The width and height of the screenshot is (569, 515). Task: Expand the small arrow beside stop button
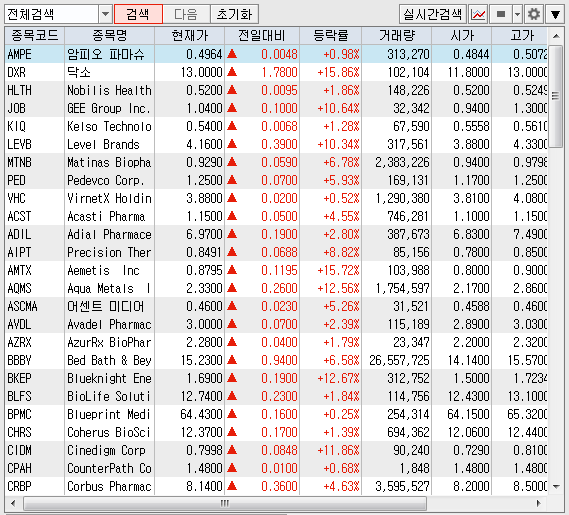(517, 15)
